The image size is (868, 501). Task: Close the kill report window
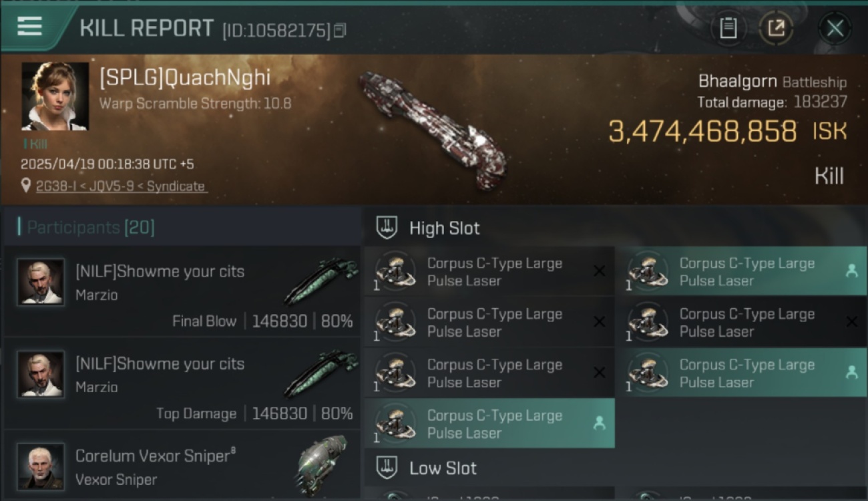[835, 28]
